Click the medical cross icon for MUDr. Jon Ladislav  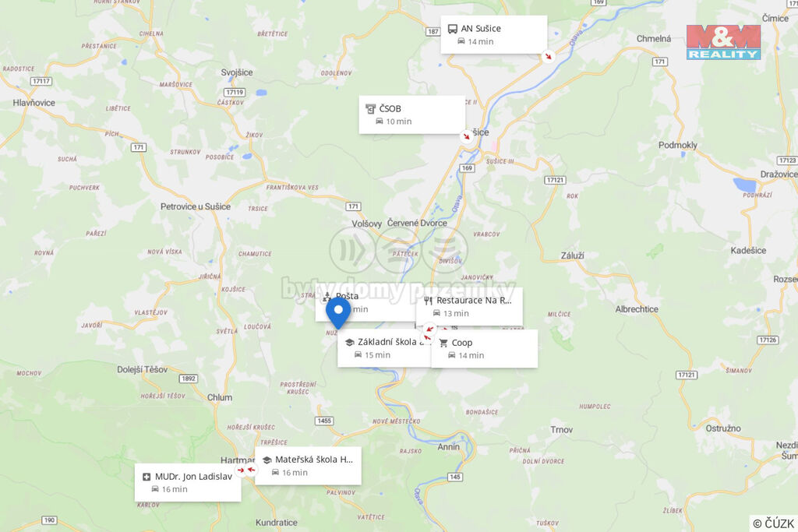pyautogui.click(x=147, y=477)
